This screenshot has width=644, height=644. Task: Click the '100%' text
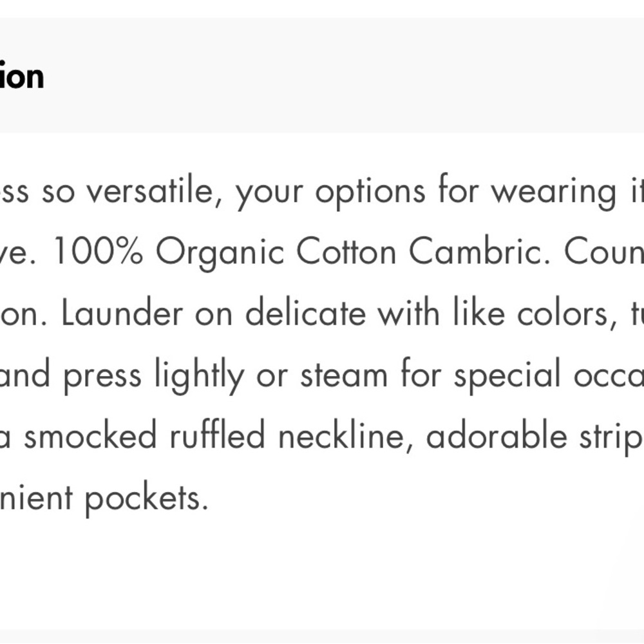(x=98, y=252)
